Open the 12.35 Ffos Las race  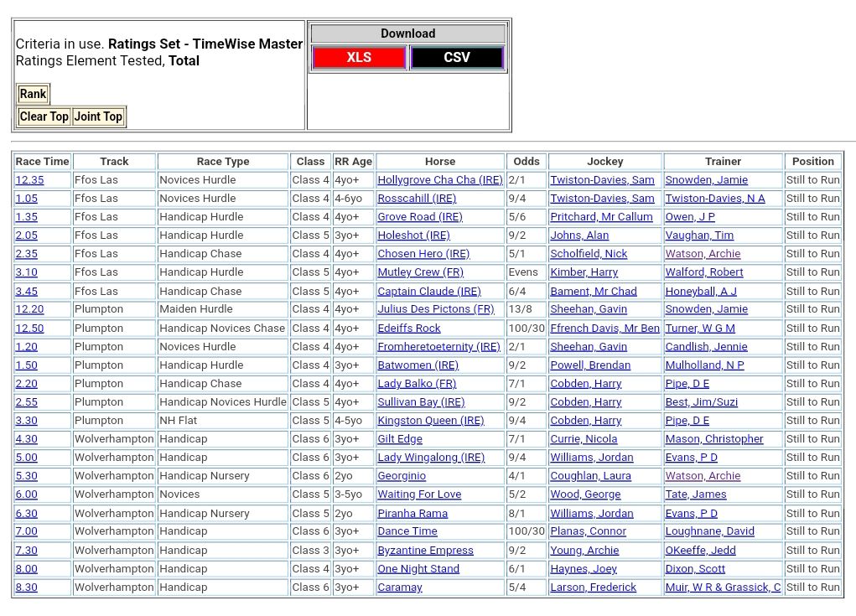tap(29, 180)
